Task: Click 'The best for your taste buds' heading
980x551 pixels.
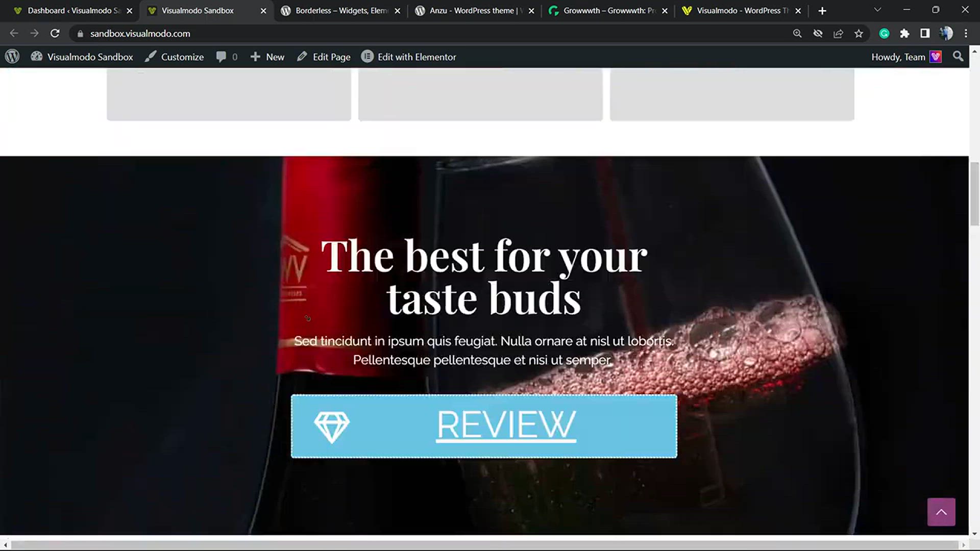Action: click(x=484, y=277)
